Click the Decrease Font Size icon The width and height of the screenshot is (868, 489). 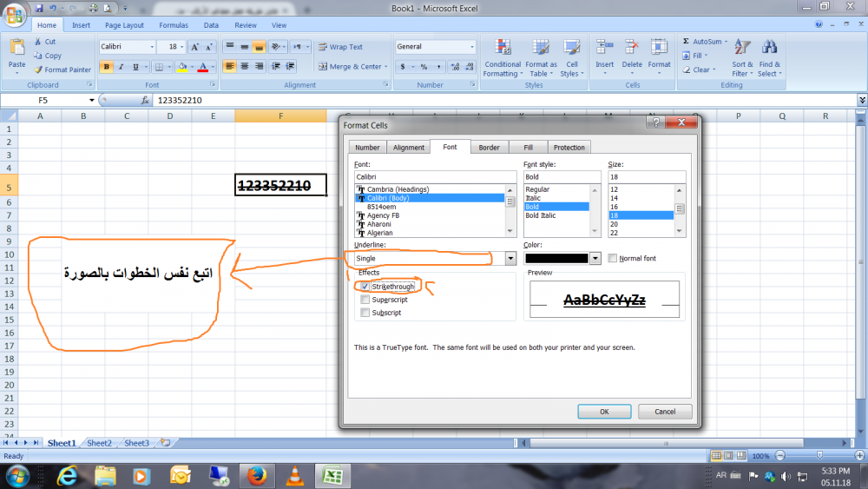click(x=209, y=47)
